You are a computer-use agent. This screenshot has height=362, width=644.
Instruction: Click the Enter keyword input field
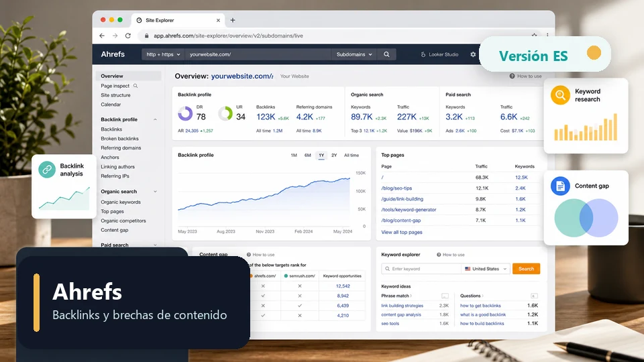tap(422, 269)
